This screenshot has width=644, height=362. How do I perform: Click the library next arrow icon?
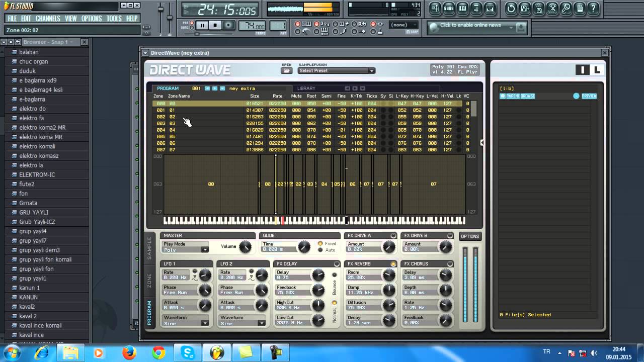click(355, 88)
